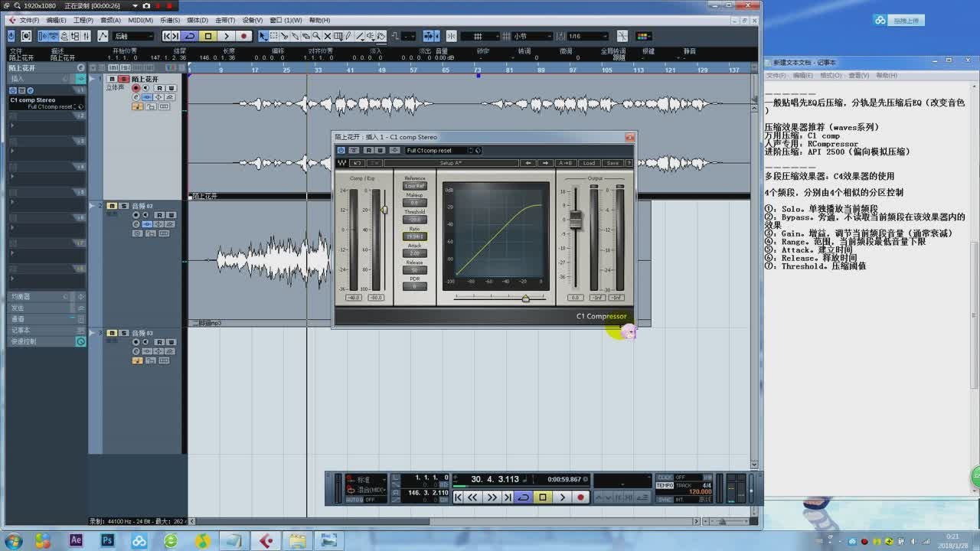The width and height of the screenshot is (980, 551).
Task: Open Waves help question mark button
Action: tap(629, 163)
